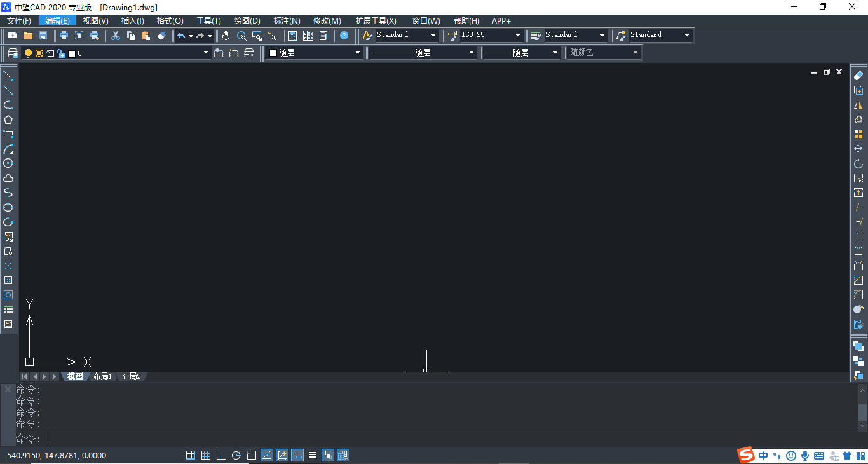Select the Rectangle drawing tool
The width and height of the screenshot is (868, 464).
9,134
